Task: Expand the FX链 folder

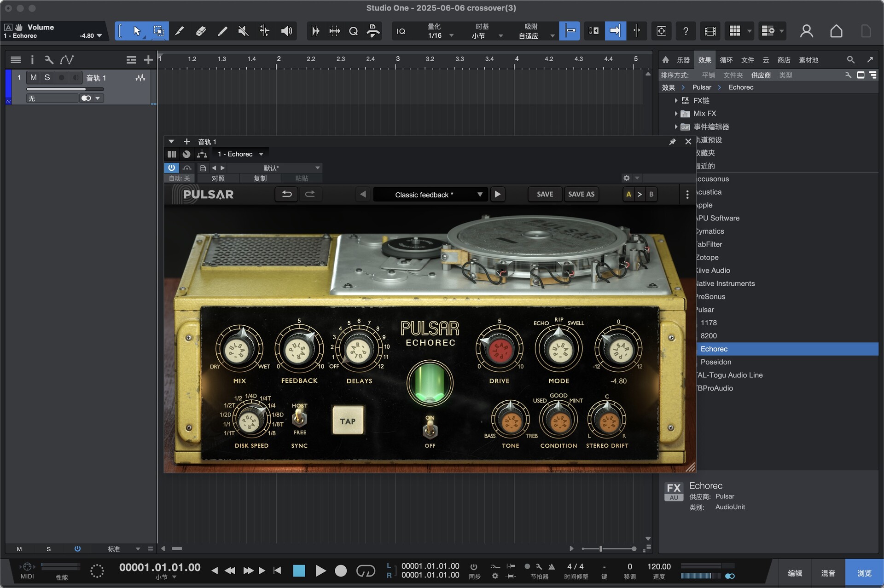Action: (x=675, y=100)
